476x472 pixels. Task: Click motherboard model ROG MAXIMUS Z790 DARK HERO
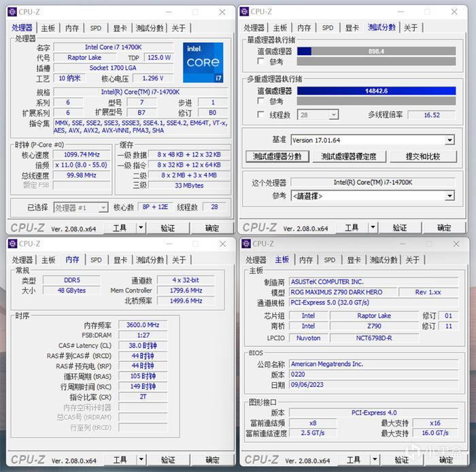343,292
